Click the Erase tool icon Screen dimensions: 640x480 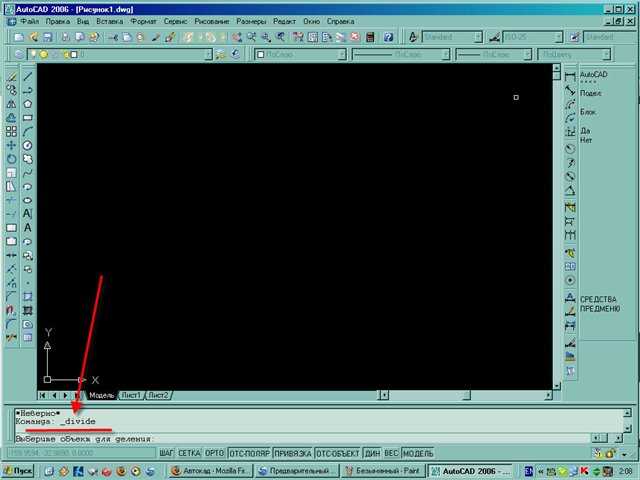tap(11, 75)
